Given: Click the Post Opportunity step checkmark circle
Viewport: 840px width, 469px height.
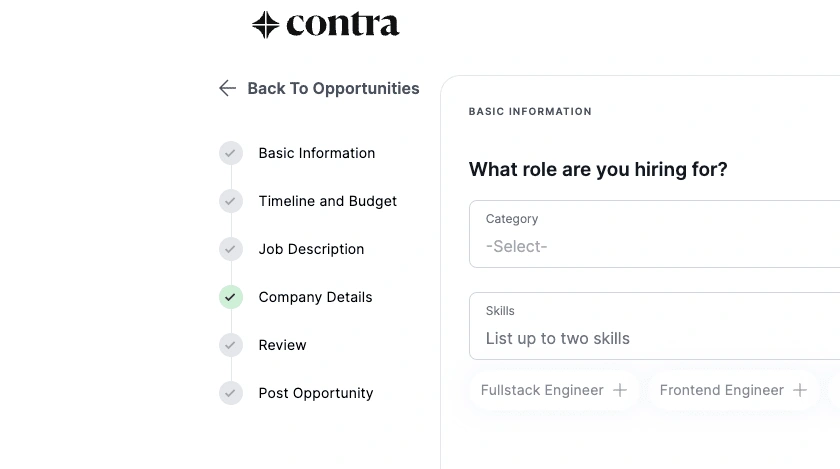Looking at the screenshot, I should [x=231, y=393].
